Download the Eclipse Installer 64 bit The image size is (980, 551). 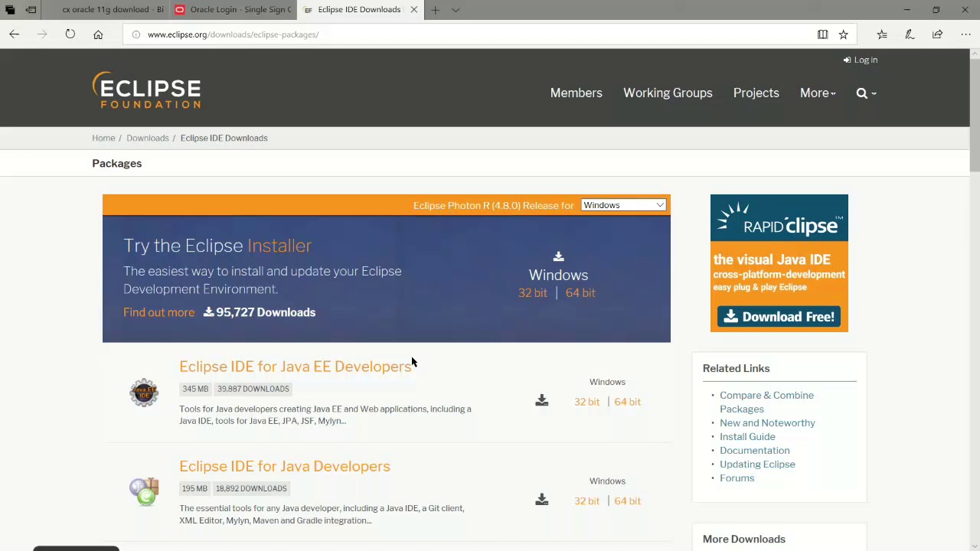[580, 292]
